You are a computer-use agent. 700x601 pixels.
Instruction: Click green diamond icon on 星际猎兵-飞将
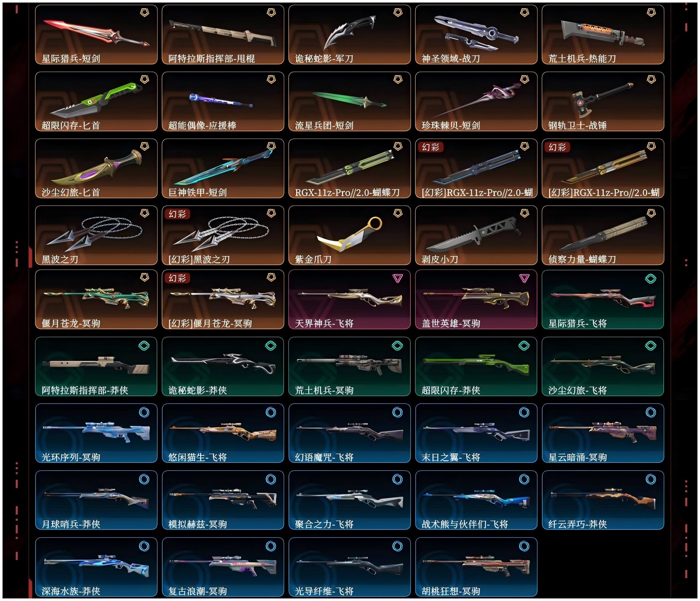(x=651, y=279)
